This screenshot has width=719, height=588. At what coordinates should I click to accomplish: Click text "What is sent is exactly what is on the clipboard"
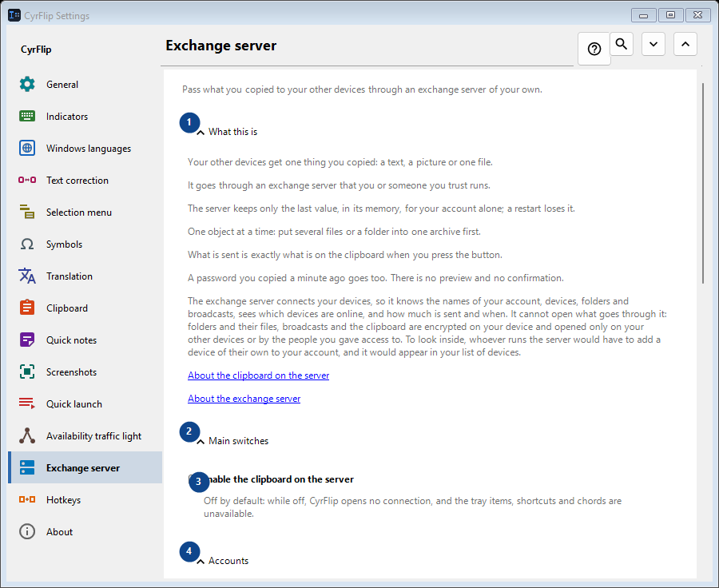click(286, 255)
